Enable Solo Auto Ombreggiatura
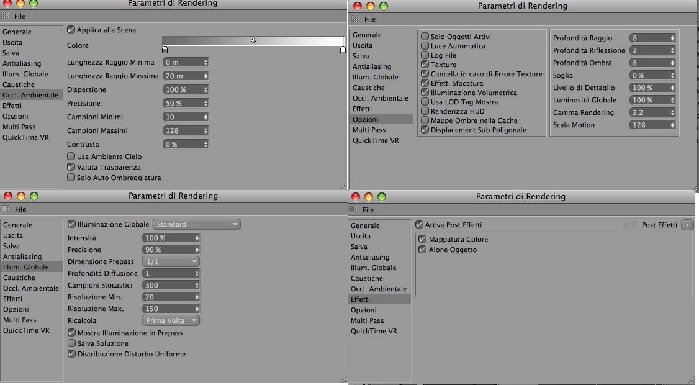This screenshot has width=699, height=385. [71, 177]
